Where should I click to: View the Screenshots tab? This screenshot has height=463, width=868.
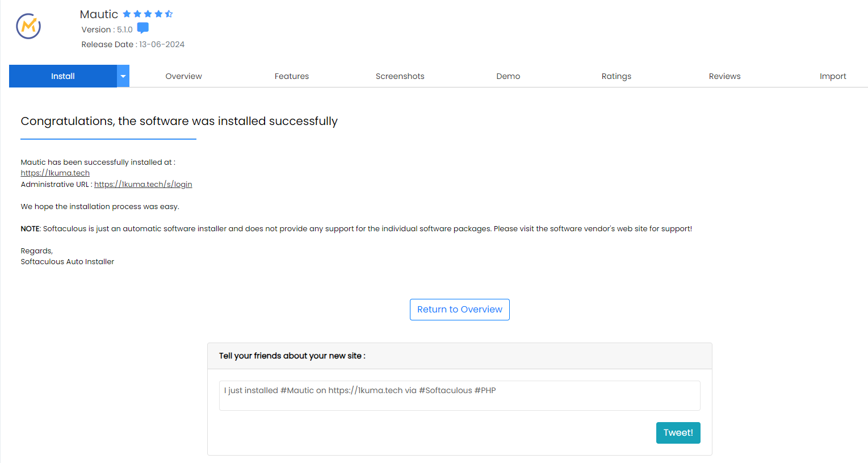(400, 76)
